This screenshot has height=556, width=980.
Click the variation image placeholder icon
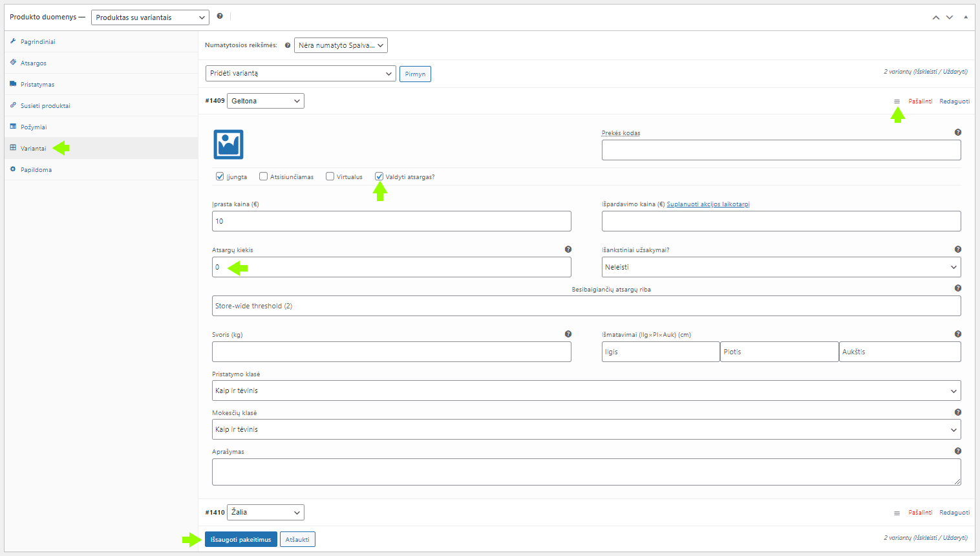(228, 144)
